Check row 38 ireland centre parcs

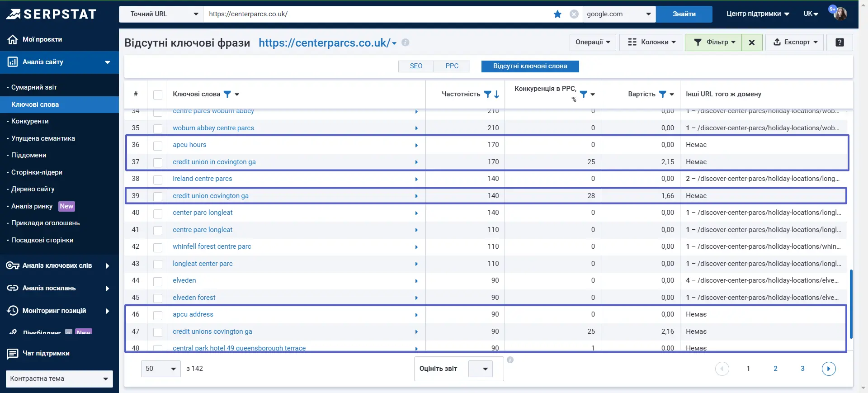pyautogui.click(x=158, y=180)
